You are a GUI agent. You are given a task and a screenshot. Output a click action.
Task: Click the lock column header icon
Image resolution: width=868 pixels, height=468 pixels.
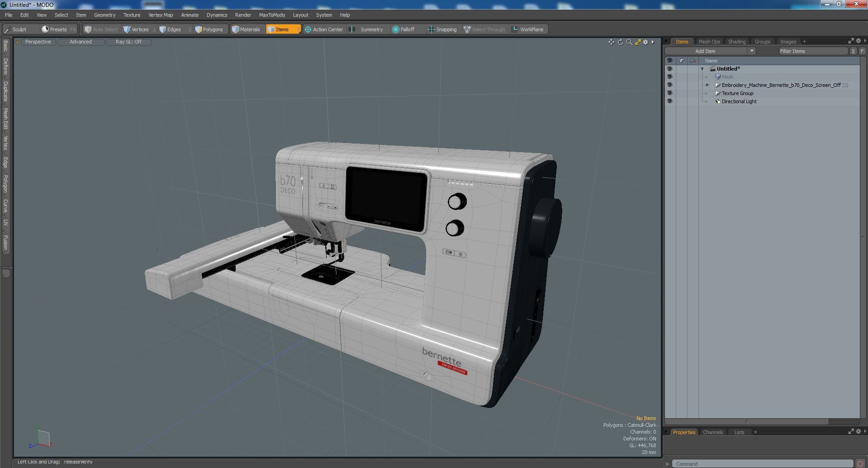pyautogui.click(x=681, y=60)
